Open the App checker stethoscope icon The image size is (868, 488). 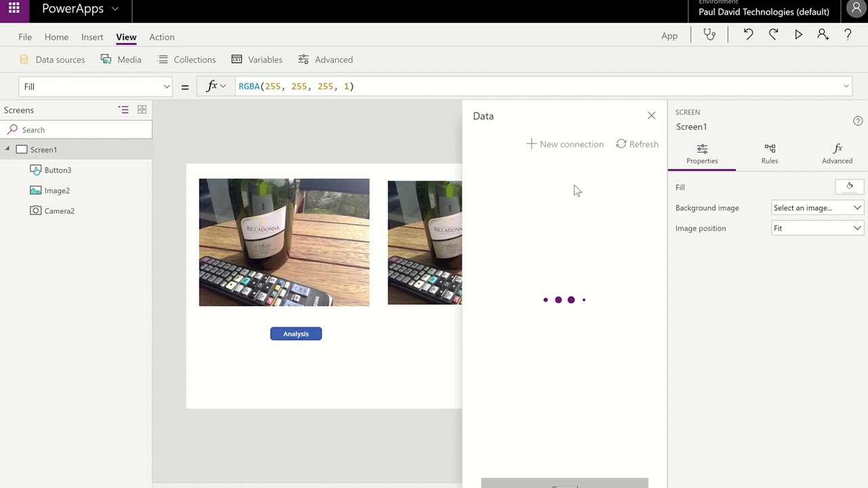point(709,35)
